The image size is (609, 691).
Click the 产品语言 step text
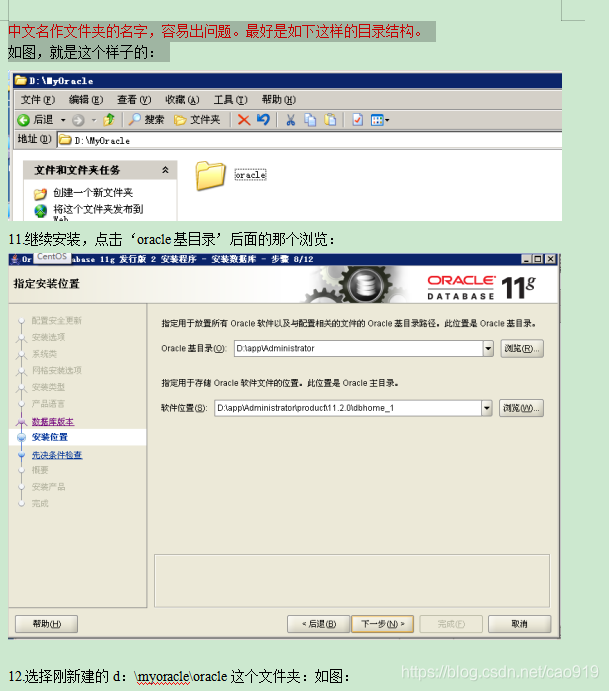[x=48, y=404]
